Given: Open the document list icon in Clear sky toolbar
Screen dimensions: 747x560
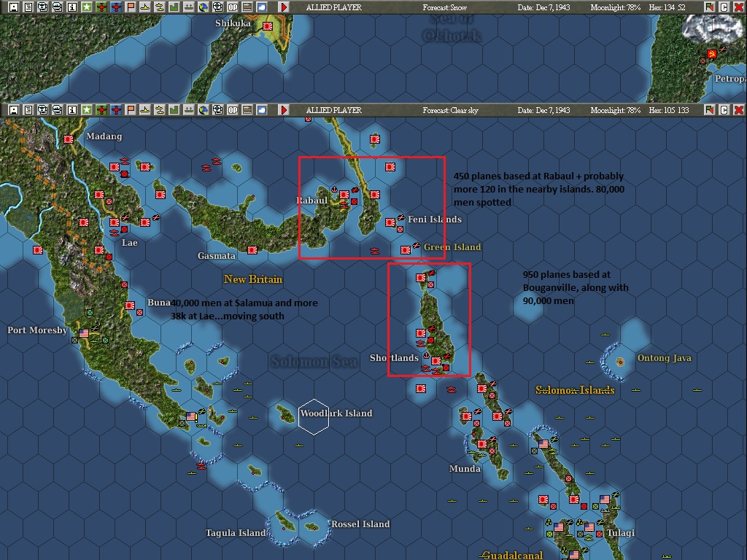Looking at the screenshot, I should 28,110.
